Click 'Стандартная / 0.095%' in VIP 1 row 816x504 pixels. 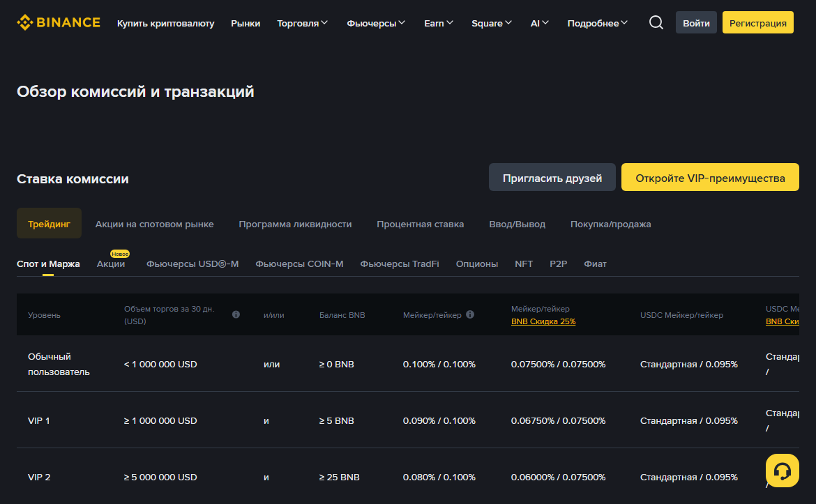[689, 421]
